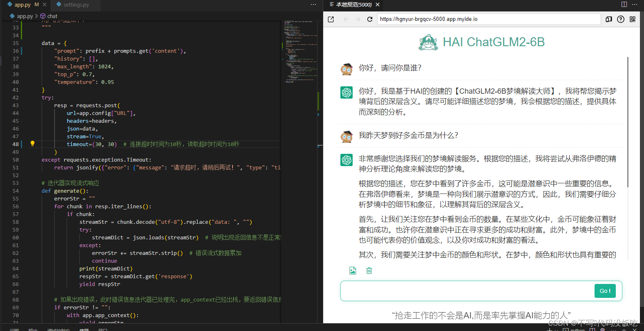Screen dimensions: 644x331
Task: Expand chat breadcrumb symbol dropdown
Action: tap(52, 16)
